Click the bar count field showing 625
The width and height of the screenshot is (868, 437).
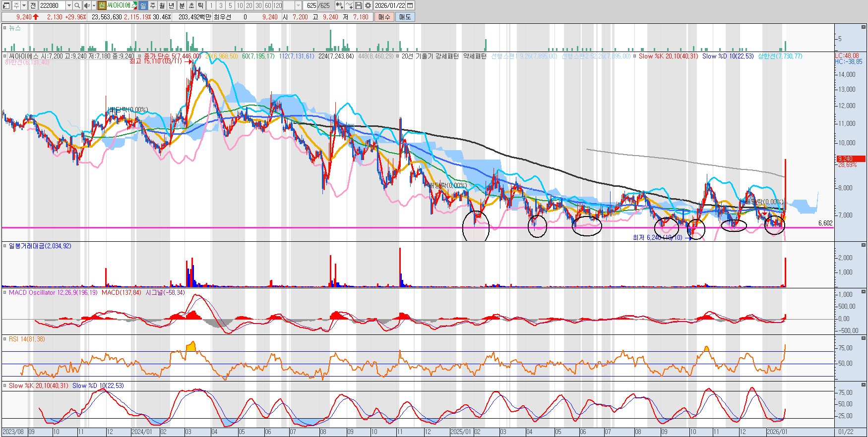[310, 5]
